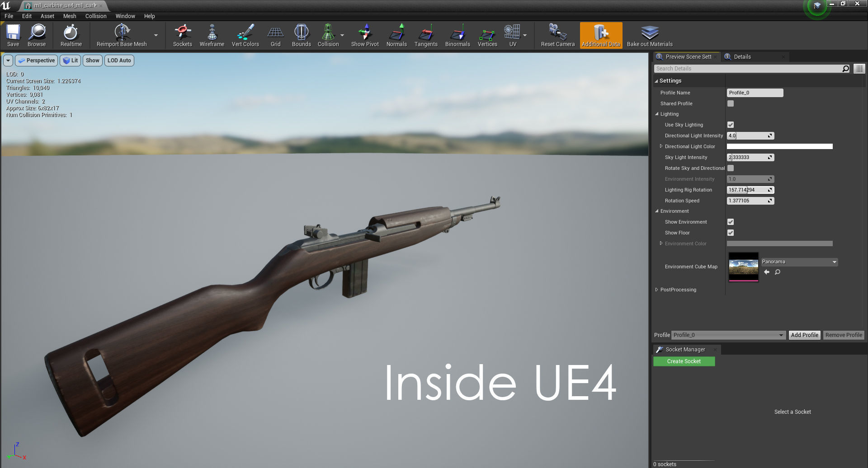Image resolution: width=868 pixels, height=468 pixels.
Task: Collapse the Lighting section
Action: (656, 114)
